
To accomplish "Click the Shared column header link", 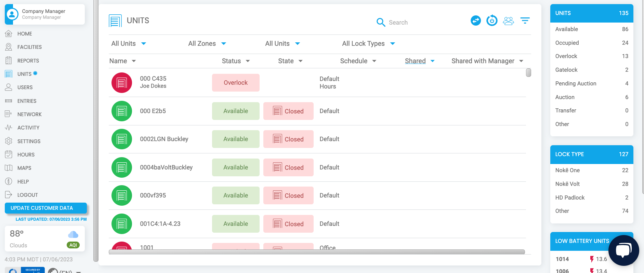I will point(415,61).
